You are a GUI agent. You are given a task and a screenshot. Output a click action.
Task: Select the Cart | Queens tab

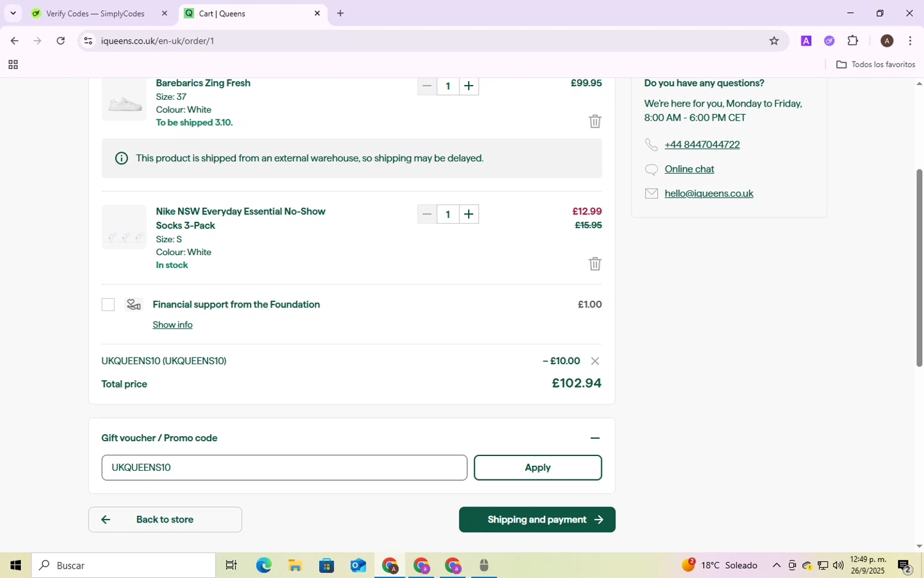click(246, 14)
